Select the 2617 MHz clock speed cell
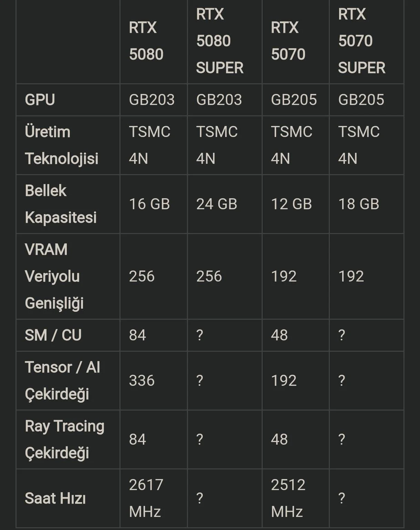 (x=146, y=498)
